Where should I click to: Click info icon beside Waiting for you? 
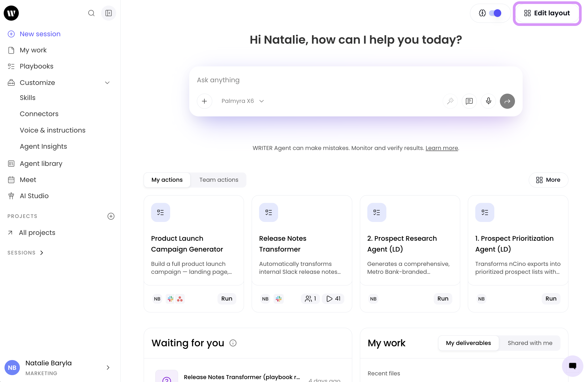233,343
